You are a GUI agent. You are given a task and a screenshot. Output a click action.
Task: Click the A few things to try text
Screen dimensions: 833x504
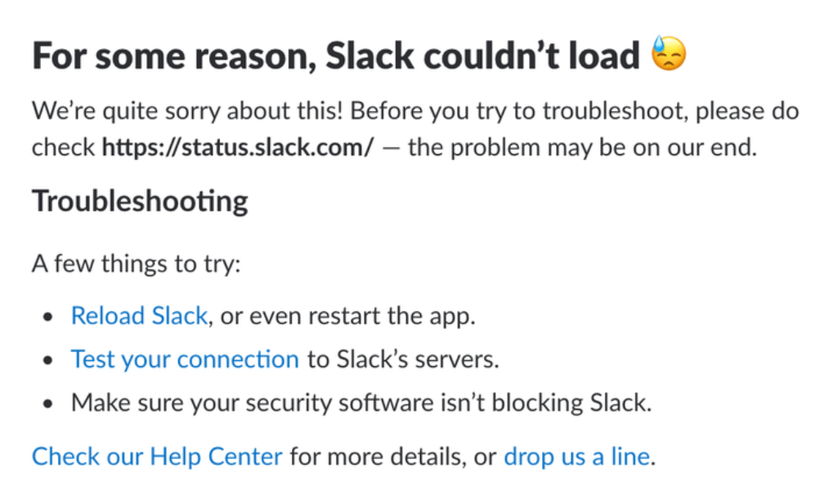136,264
